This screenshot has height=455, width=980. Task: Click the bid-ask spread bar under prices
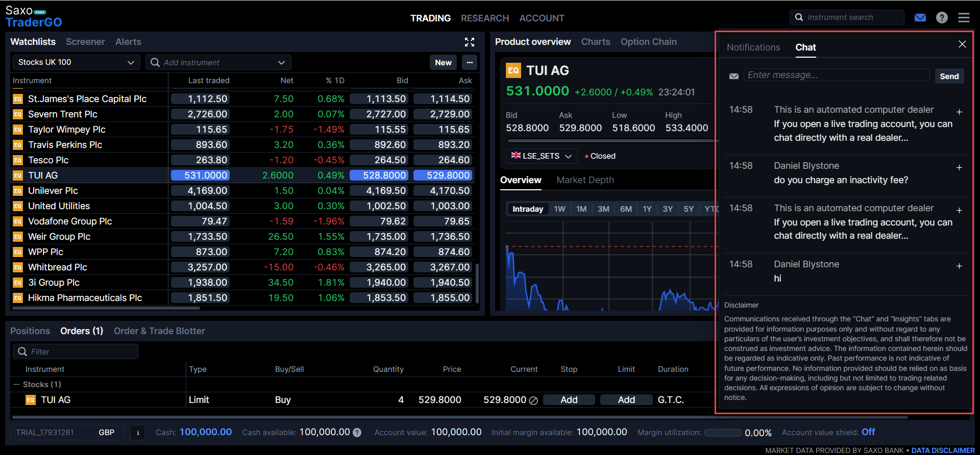click(x=612, y=141)
